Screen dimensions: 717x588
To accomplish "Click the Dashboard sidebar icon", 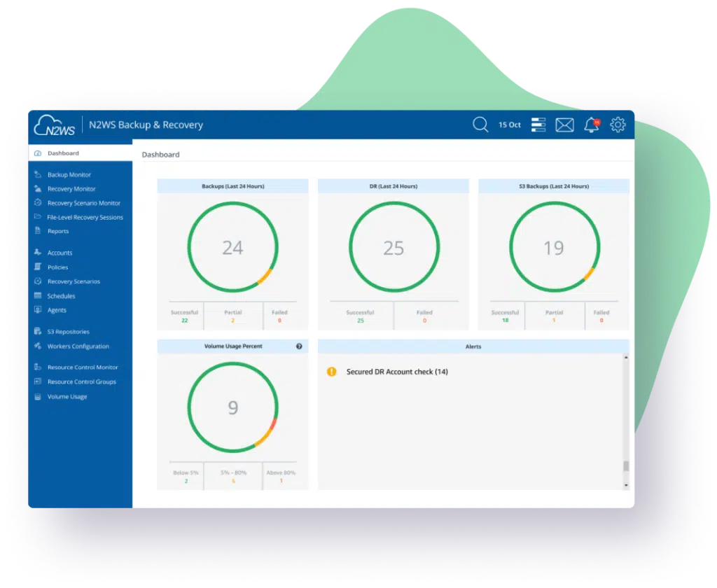I will 38,153.
